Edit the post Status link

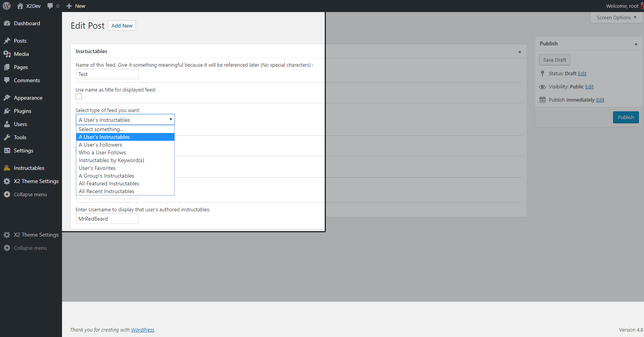[x=582, y=73]
